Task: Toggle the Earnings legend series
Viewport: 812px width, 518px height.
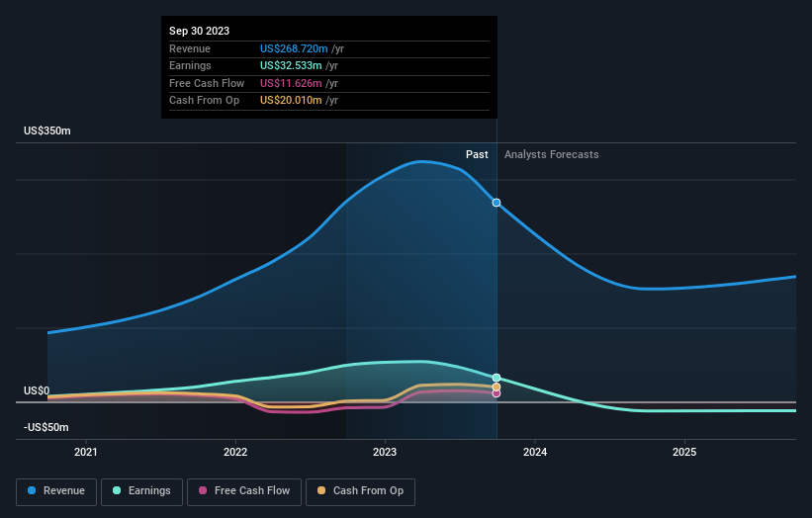Action: (141, 491)
